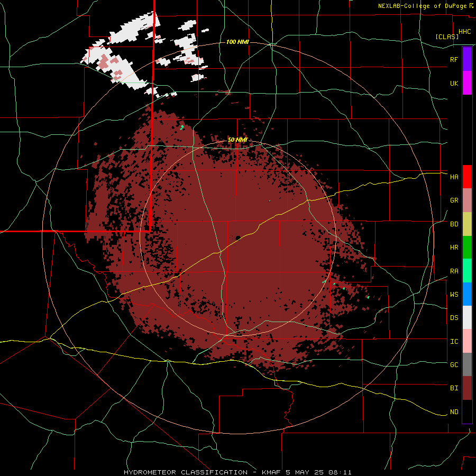Click the GC gray legend color block
Viewport: 476px width, 476px height.
tap(467, 364)
